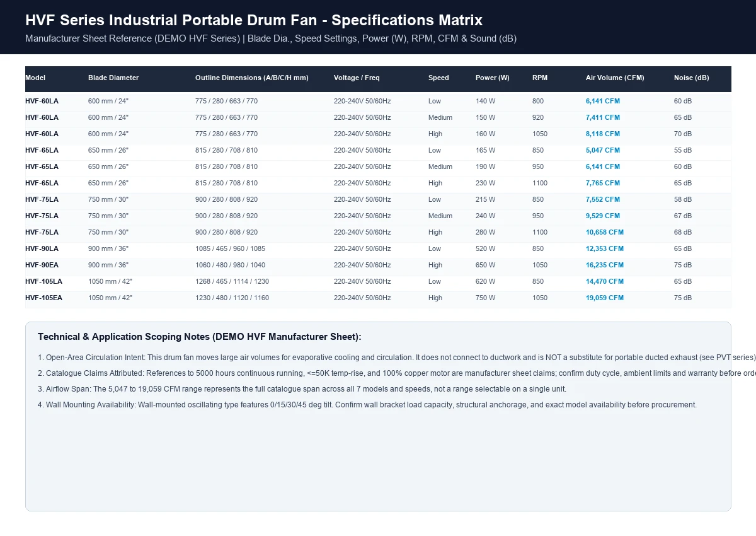Click the 520 W power value
The width and height of the screenshot is (756, 536).
(486, 248)
